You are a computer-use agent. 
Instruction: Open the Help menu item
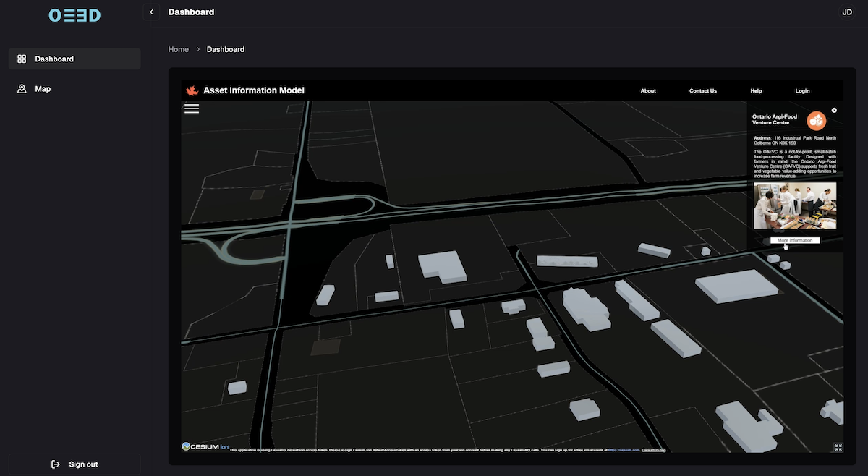tap(756, 91)
